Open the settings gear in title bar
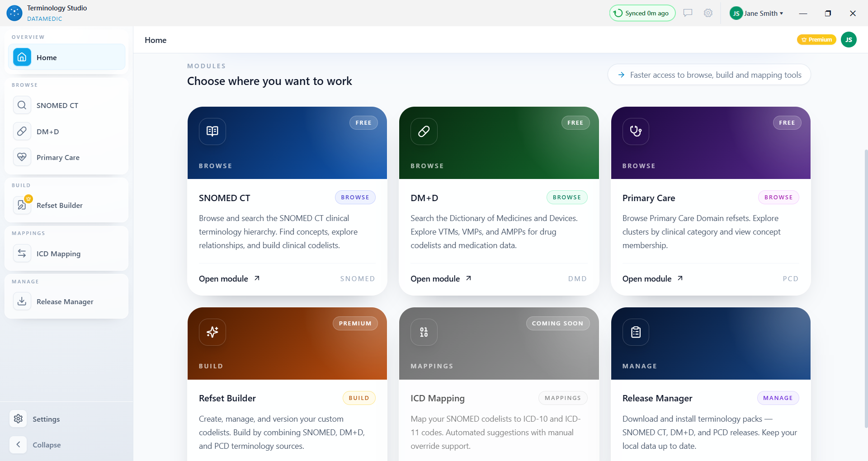This screenshot has width=868, height=461. [x=708, y=13]
